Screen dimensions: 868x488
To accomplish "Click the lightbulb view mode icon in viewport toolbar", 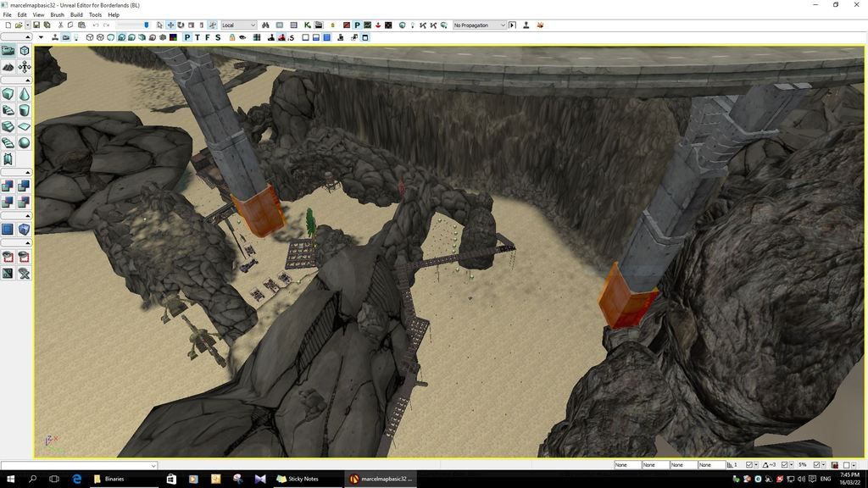I will (76, 37).
